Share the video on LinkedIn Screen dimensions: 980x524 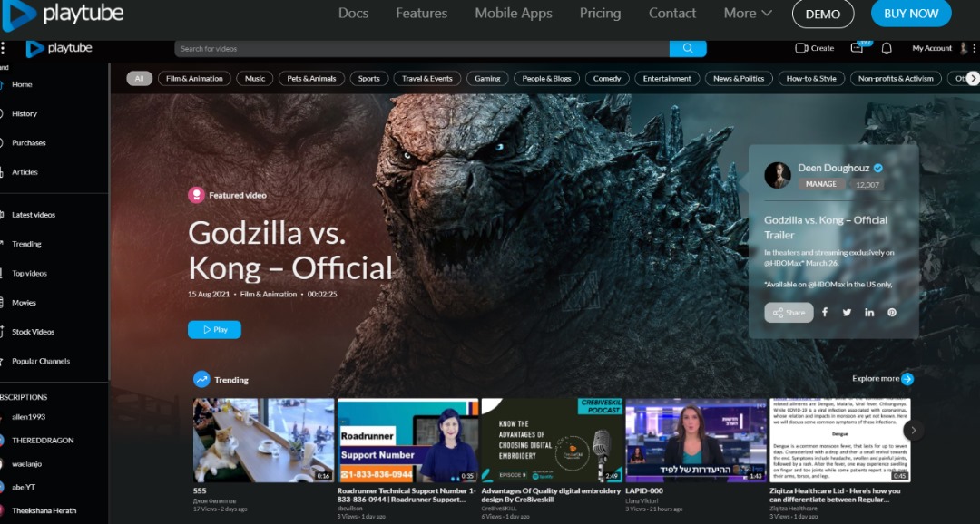[x=869, y=313]
